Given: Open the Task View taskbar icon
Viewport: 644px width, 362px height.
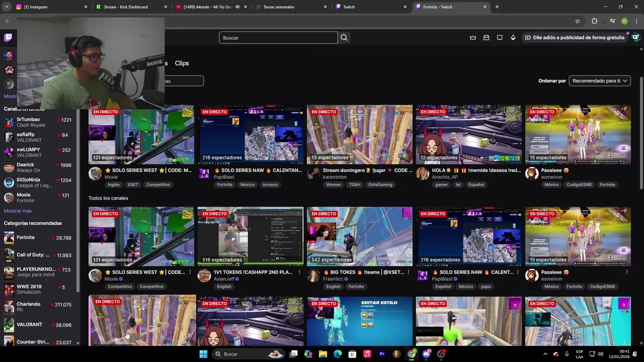Looking at the screenshot, I should pyautogui.click(x=293, y=354).
